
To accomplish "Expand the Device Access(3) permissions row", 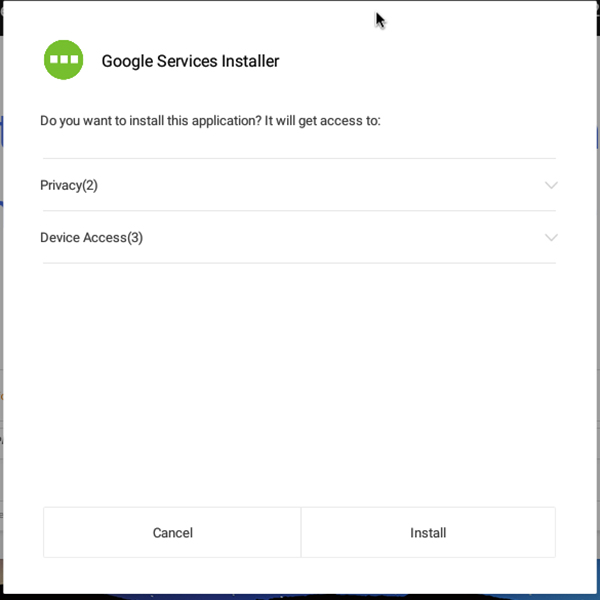I will point(299,237).
